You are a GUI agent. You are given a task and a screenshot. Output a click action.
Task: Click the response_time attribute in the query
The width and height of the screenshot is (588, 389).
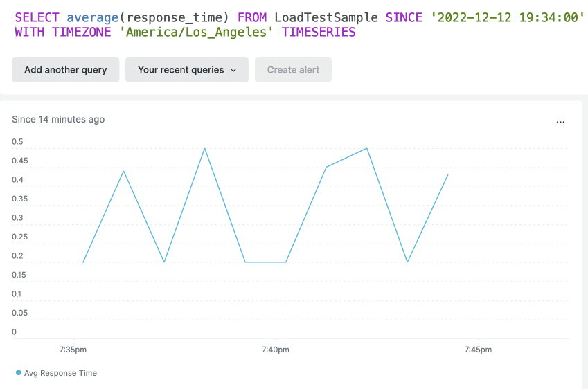click(174, 17)
